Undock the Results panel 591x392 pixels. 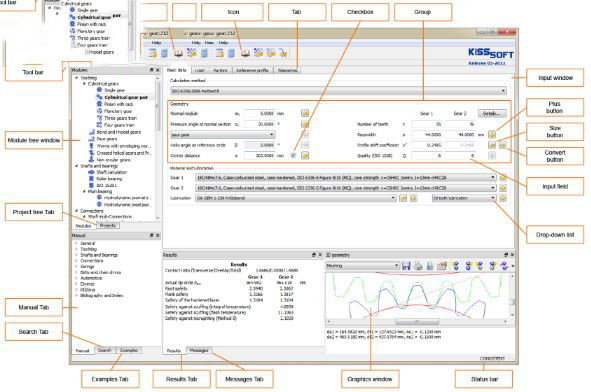coord(314,255)
